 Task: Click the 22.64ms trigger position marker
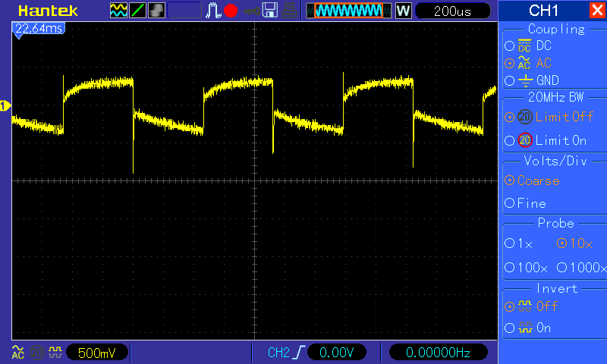39,29
